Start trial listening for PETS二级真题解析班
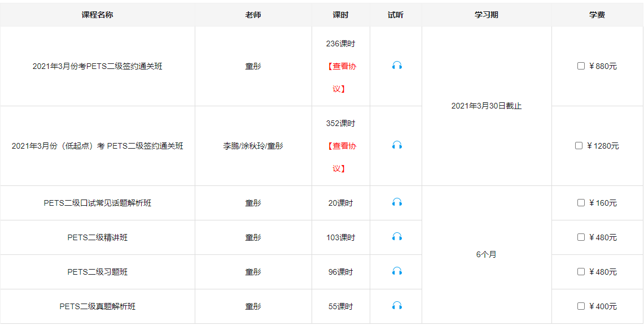The height and width of the screenshot is (325, 644). [x=397, y=306]
